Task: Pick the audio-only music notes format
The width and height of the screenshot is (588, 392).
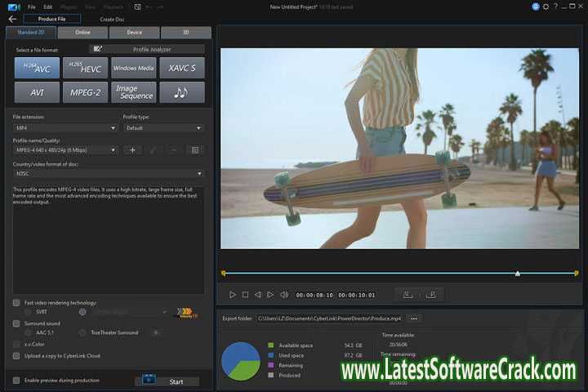Action: click(x=182, y=92)
